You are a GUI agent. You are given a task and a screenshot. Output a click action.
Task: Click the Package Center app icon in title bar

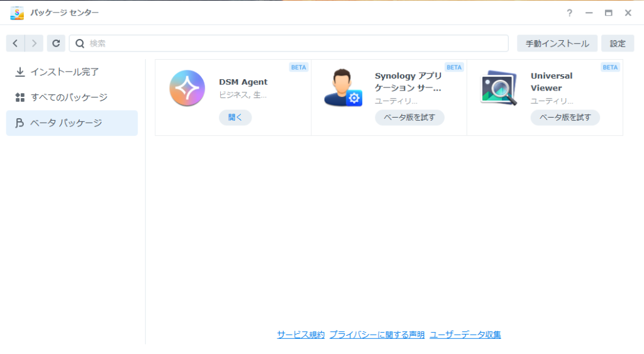coord(17,13)
